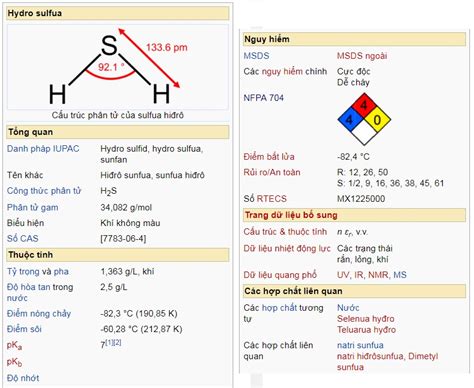Click the pha link in properties
The image size is (474, 388).
point(61,272)
